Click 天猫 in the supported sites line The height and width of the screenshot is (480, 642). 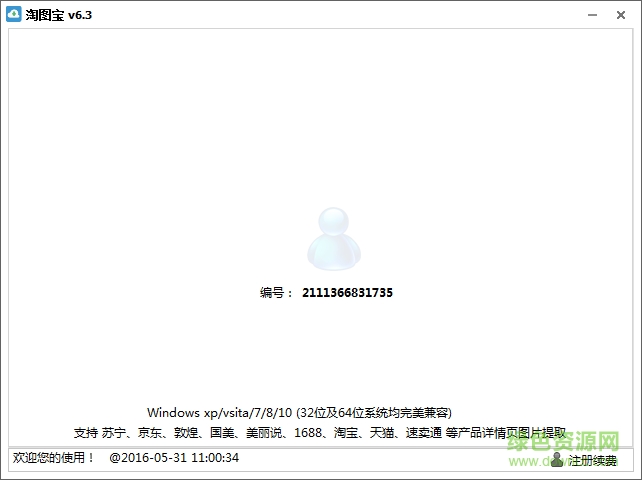[382, 433]
